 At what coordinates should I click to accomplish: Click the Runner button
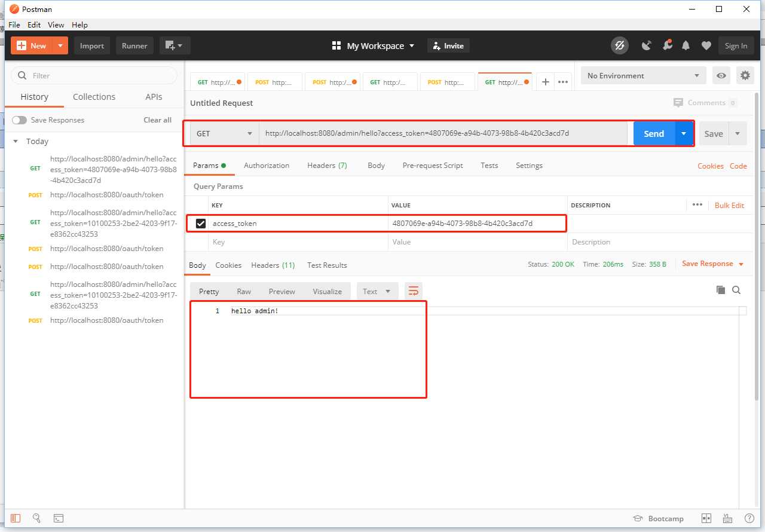tap(134, 45)
